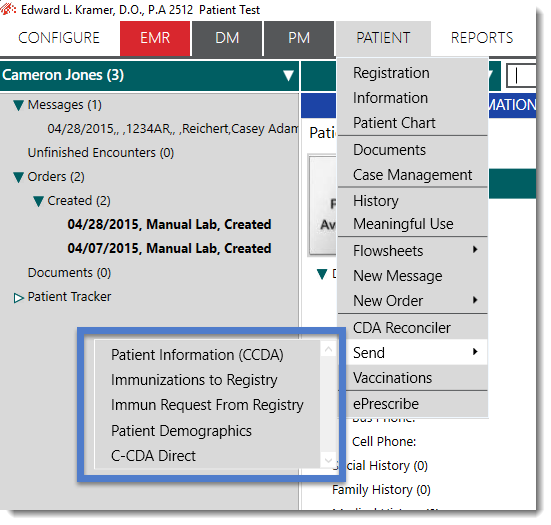
Task: Expand the Patient Tracker node
Action: tap(18, 298)
